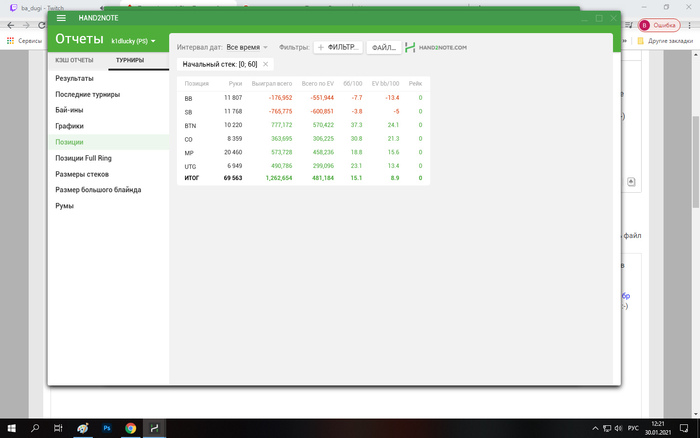This screenshot has width=700, height=438.
Task: Open 'Другие закладки' bookmarks folder in Chrome
Action: pyautogui.click(x=665, y=41)
